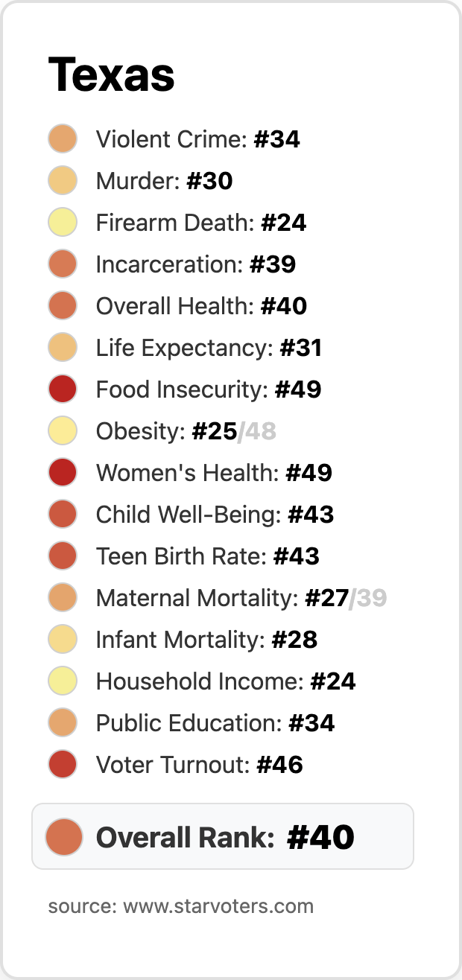Click the Incarceration color dot
462x980 pixels.
click(x=63, y=264)
